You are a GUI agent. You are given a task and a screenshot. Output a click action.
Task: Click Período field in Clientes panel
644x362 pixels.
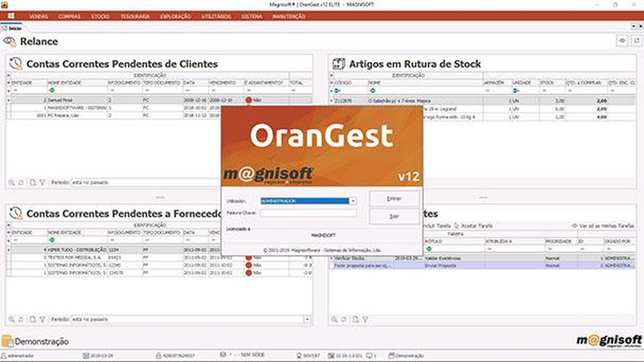[146, 182]
